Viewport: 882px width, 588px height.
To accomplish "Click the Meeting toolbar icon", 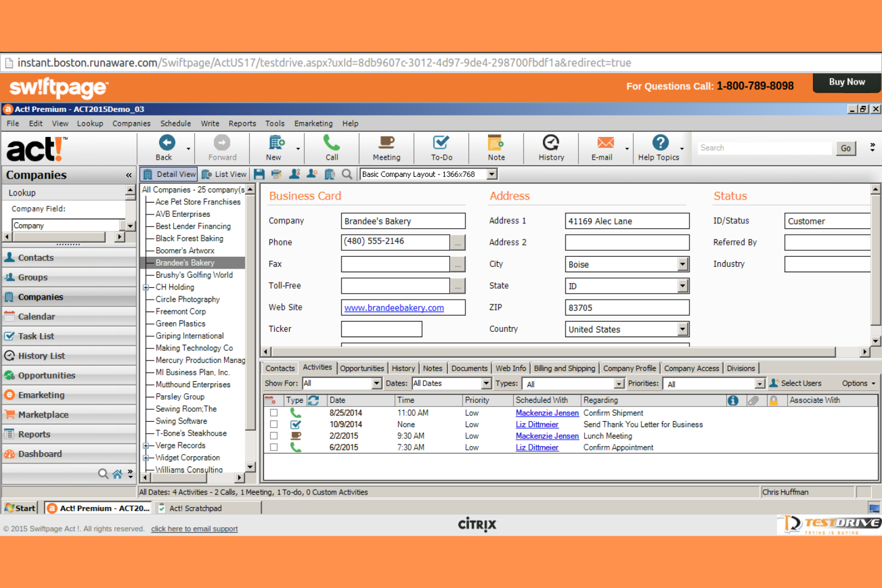I will 386,148.
